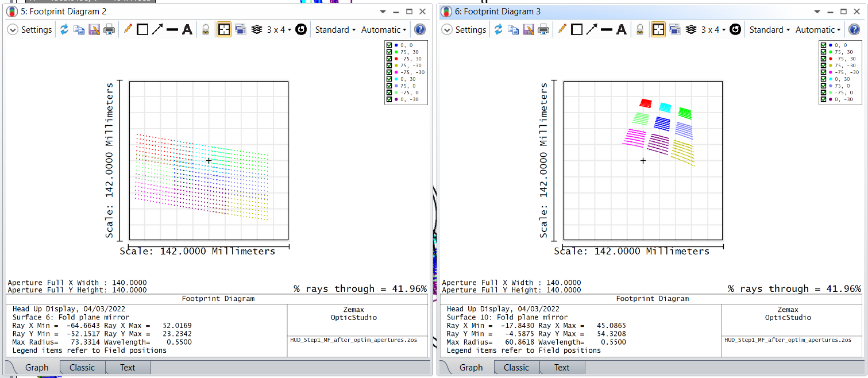Screen dimensions: 868x378
Task: Toggle active cursor overlay in Footprint Diagram 3
Action: point(658,30)
